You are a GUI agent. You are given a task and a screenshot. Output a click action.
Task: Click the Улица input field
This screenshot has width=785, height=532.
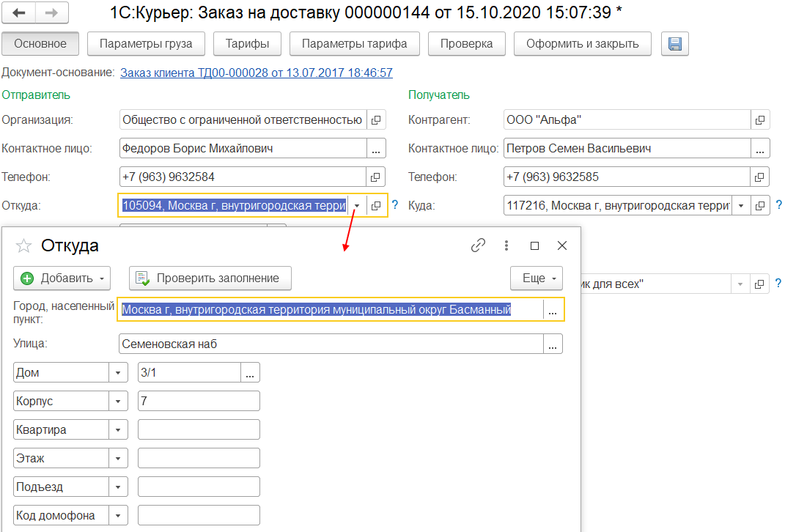point(330,344)
